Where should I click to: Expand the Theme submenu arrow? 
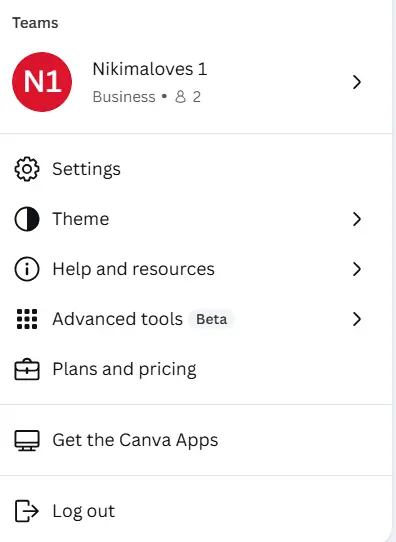(357, 219)
